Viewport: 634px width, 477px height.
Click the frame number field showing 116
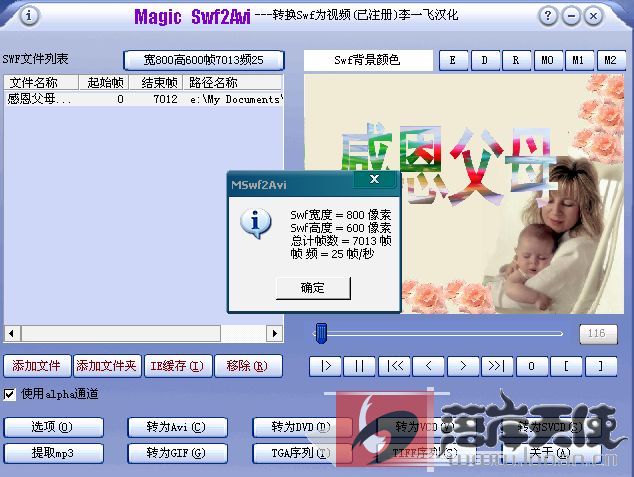pyautogui.click(x=598, y=334)
